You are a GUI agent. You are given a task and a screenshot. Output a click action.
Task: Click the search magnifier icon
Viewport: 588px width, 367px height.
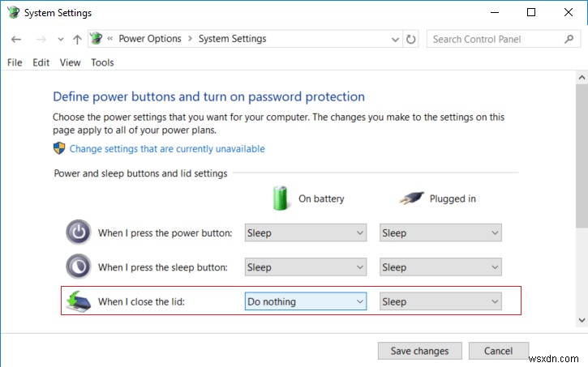tap(569, 39)
